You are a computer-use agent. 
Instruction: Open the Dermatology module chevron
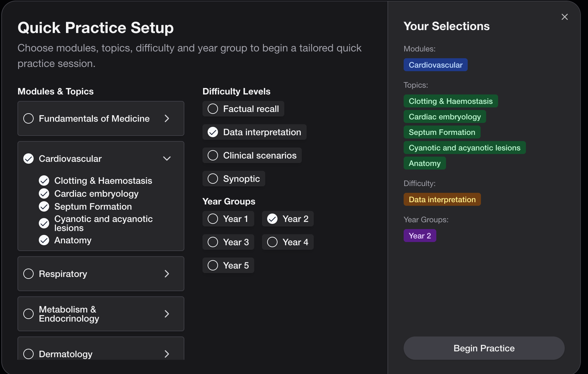click(167, 354)
